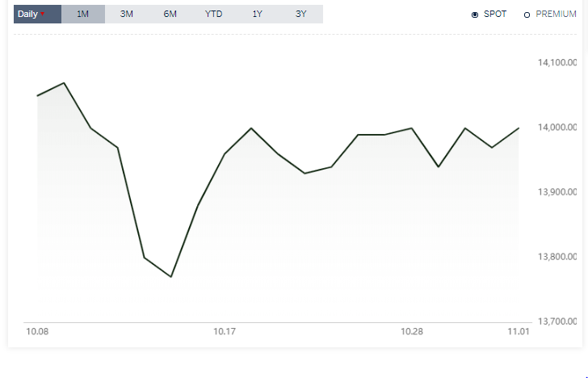588x378 pixels.
Task: Choose the 6M time range
Action: pos(170,15)
